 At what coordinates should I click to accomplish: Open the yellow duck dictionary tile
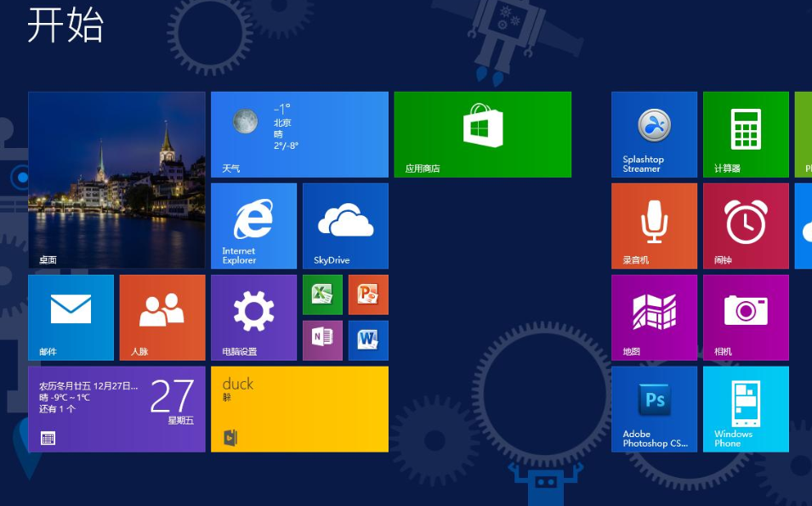[299, 409]
